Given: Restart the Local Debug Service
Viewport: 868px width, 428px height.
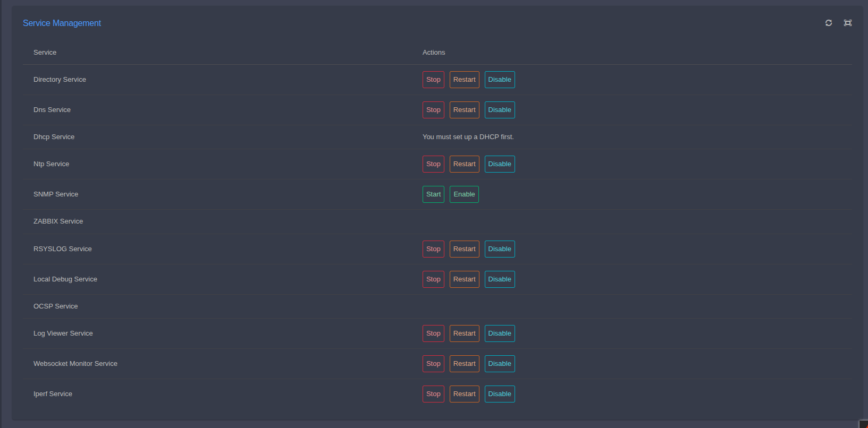Looking at the screenshot, I should coord(464,279).
